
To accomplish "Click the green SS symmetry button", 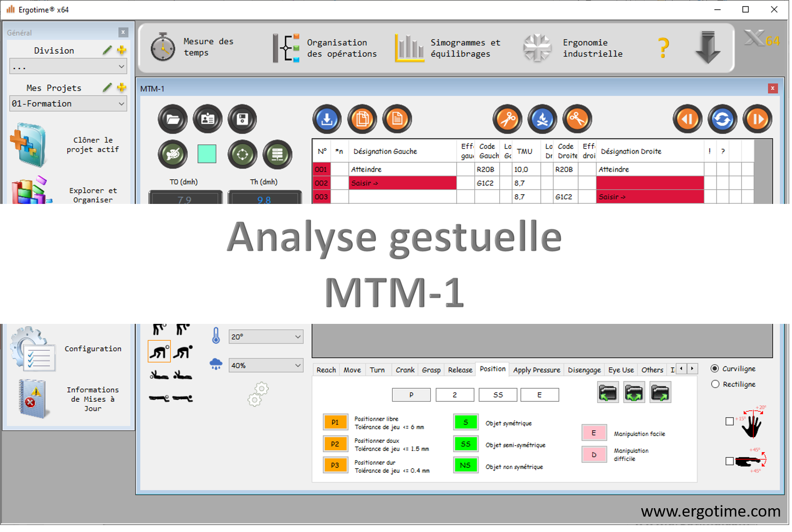I will click(x=466, y=444).
